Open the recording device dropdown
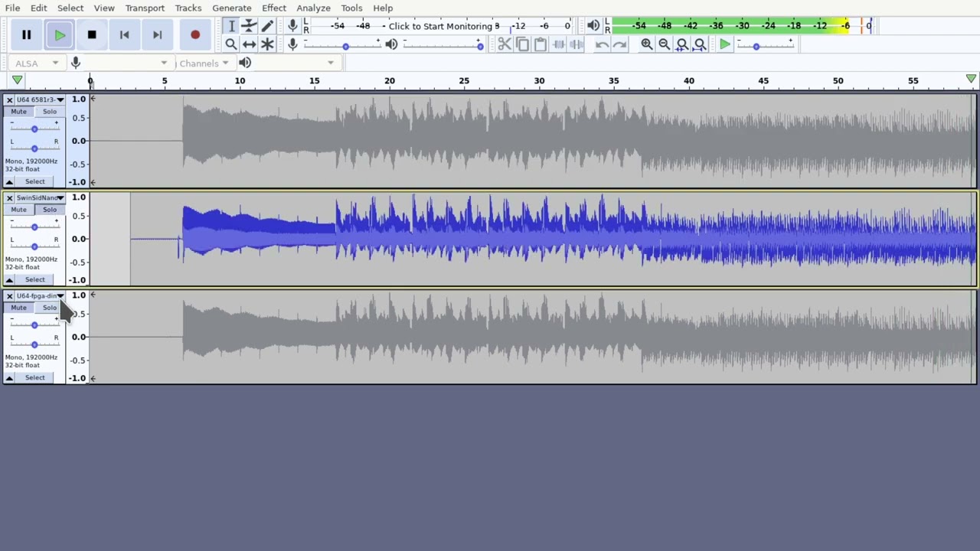980x551 pixels. tap(126, 63)
